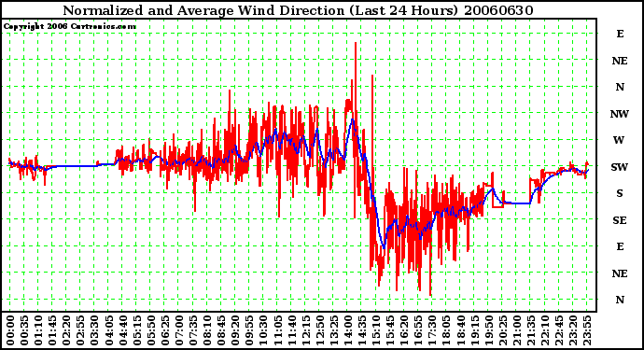Image resolution: width=644 pixels, height=350 pixels.
Task: Click the 12:50 time label
Action: pos(319,330)
